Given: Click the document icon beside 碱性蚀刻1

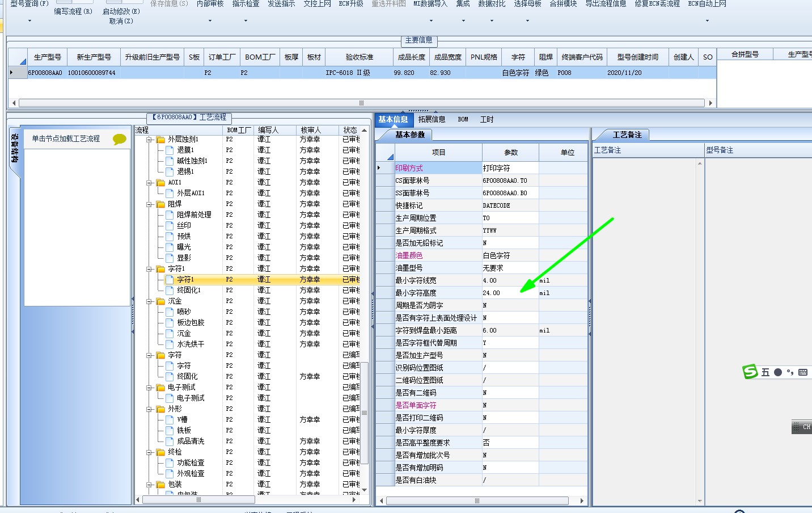Looking at the screenshot, I should (170, 161).
